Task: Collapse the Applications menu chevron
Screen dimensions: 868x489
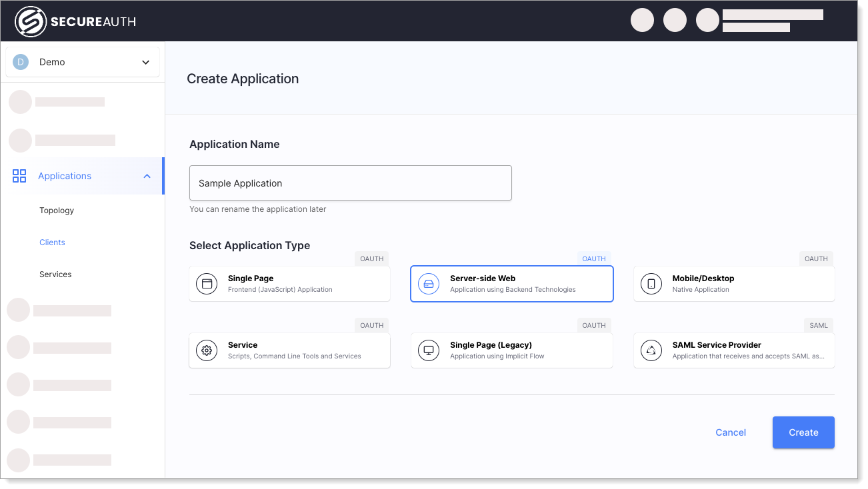Action: coord(147,177)
